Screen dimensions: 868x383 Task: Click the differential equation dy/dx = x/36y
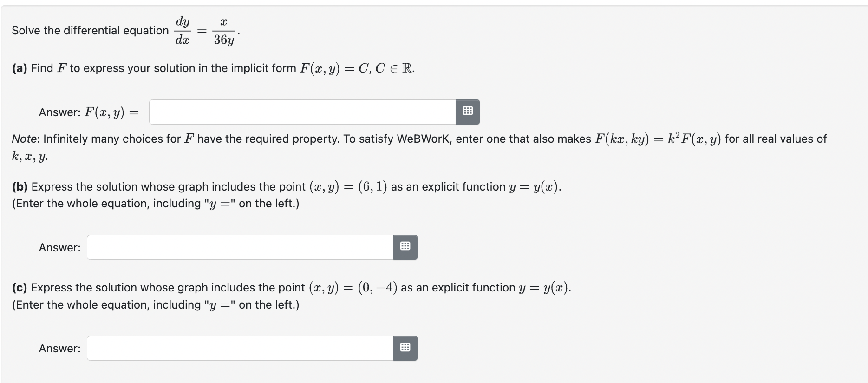(x=205, y=30)
